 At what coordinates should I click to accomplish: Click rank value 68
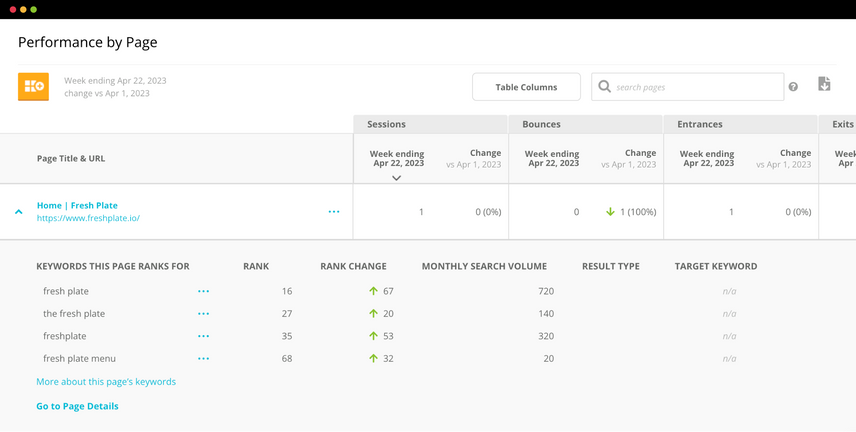[287, 358]
